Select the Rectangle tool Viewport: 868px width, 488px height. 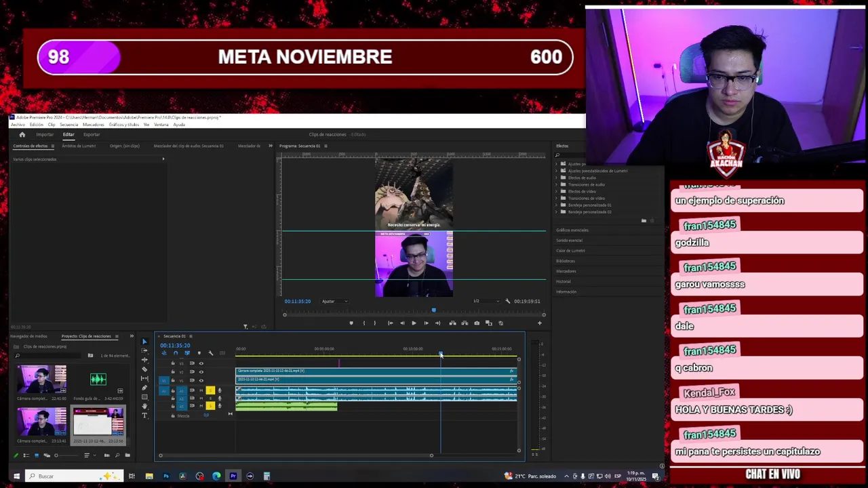pos(144,397)
